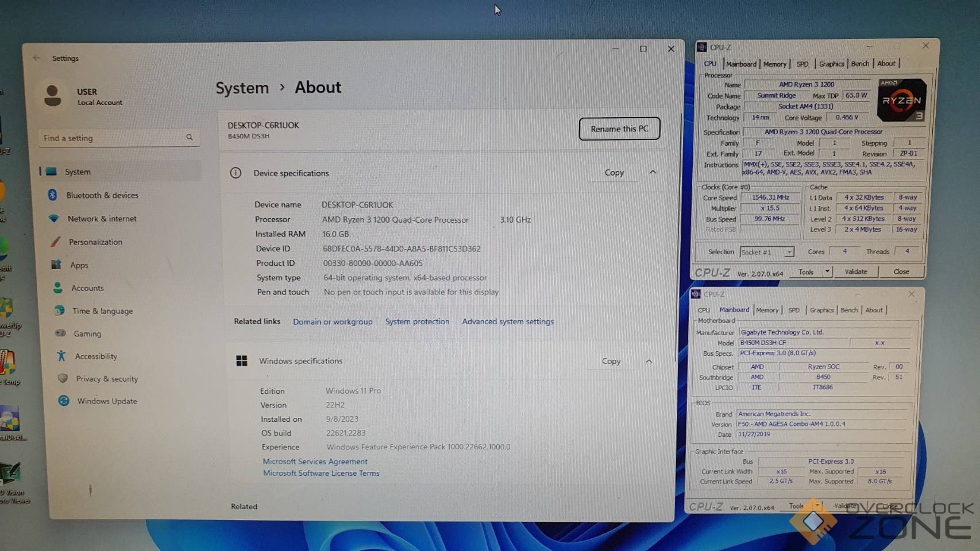
Task: Open Gaming settings
Action: click(x=87, y=333)
